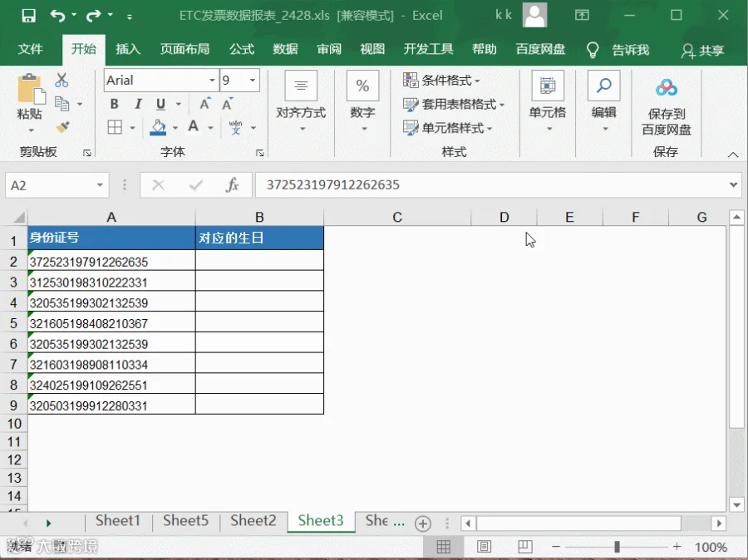Expand the Name Box dropdown arrow
This screenshot has width=748, height=560.
tap(100, 185)
